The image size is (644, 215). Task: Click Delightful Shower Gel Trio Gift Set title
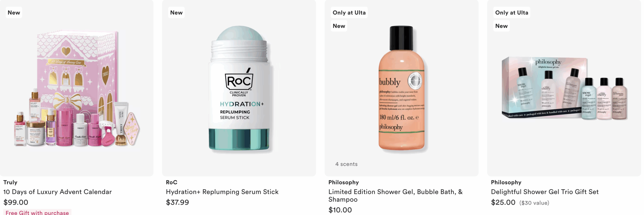coord(545,192)
